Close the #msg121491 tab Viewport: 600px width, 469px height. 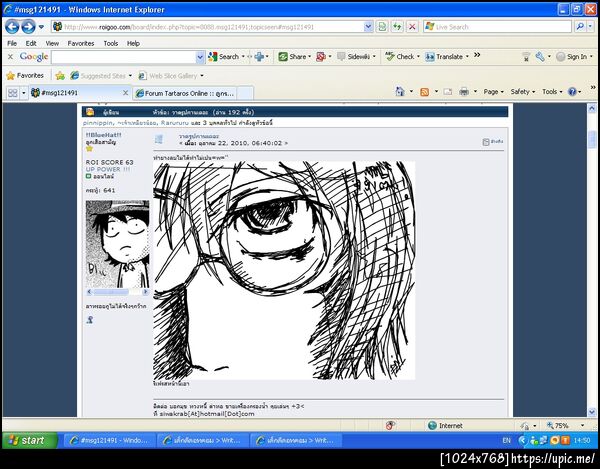pos(125,93)
